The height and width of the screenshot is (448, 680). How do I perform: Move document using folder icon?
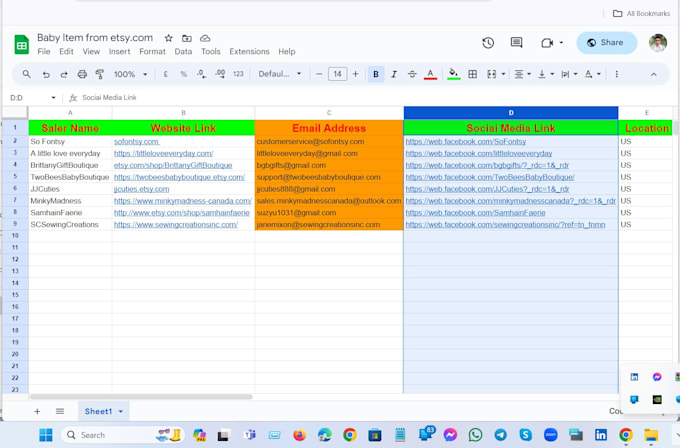coord(187,38)
